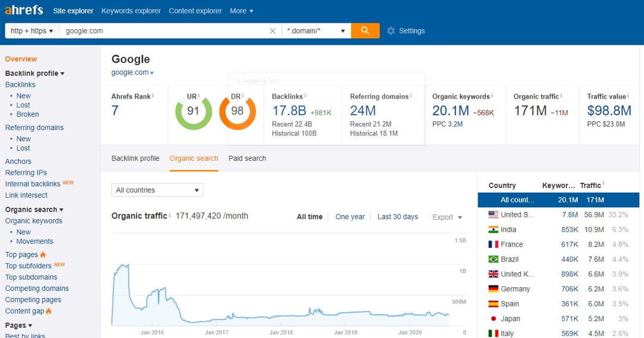Click the United States flag icon
The height and width of the screenshot is (338, 644).
(493, 214)
